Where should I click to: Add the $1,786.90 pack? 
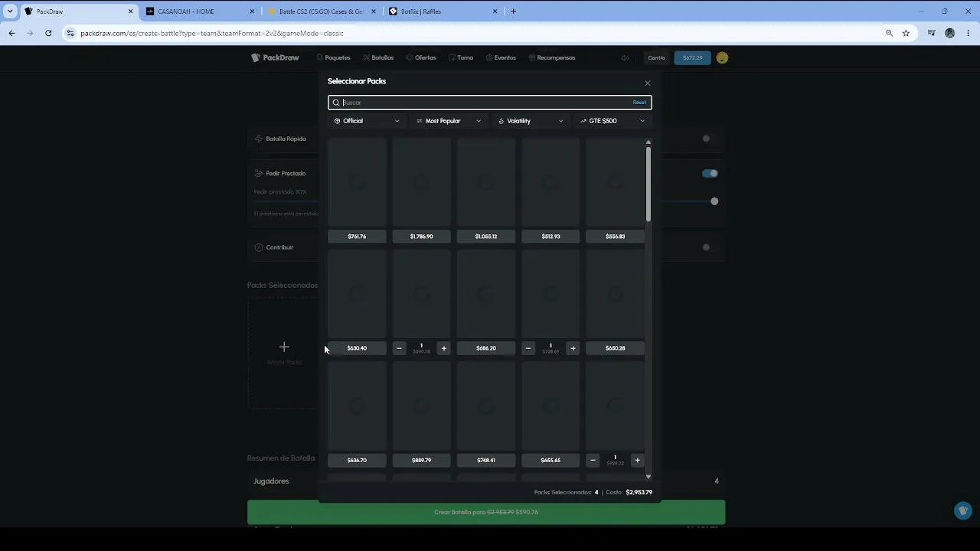click(x=421, y=236)
